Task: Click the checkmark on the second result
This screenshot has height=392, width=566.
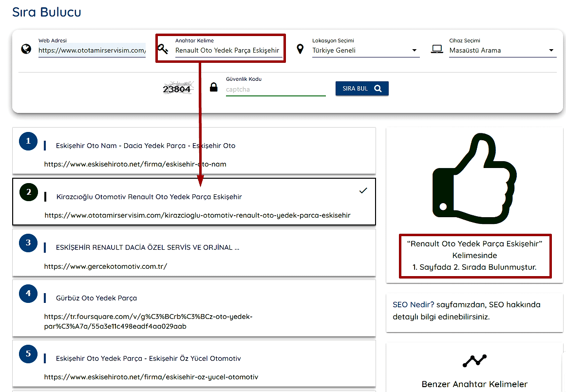Action: pyautogui.click(x=363, y=191)
